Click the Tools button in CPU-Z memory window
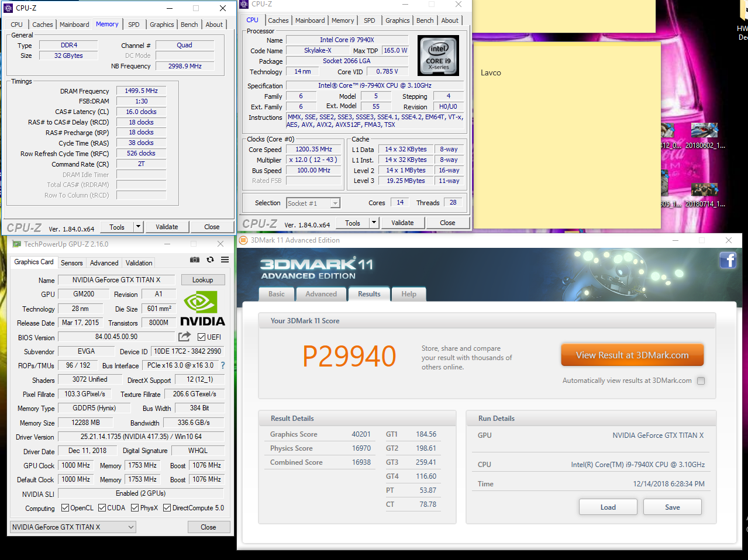 pos(117,227)
